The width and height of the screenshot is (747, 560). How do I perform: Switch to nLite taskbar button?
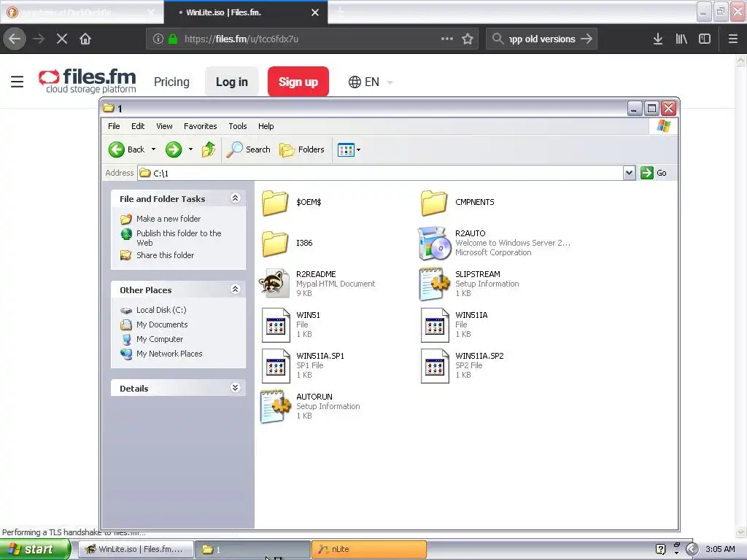click(x=368, y=550)
